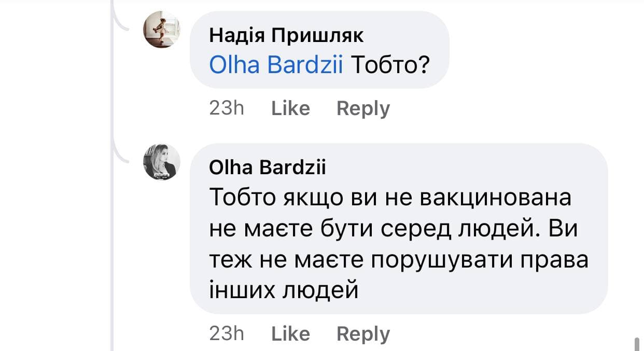Image resolution: width=644 pixels, height=351 pixels.
Task: Click the word "Тобто?" in Надія's comment
Action: point(390,65)
